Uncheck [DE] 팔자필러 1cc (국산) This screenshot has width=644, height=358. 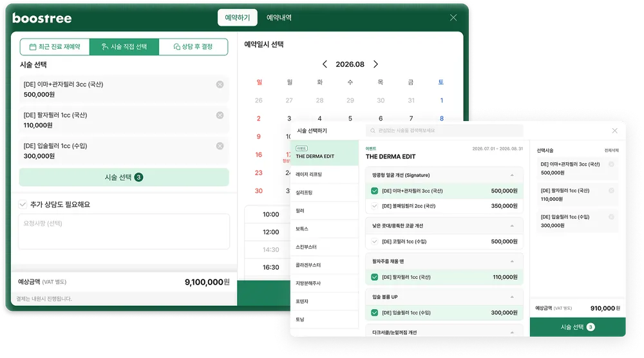click(374, 277)
